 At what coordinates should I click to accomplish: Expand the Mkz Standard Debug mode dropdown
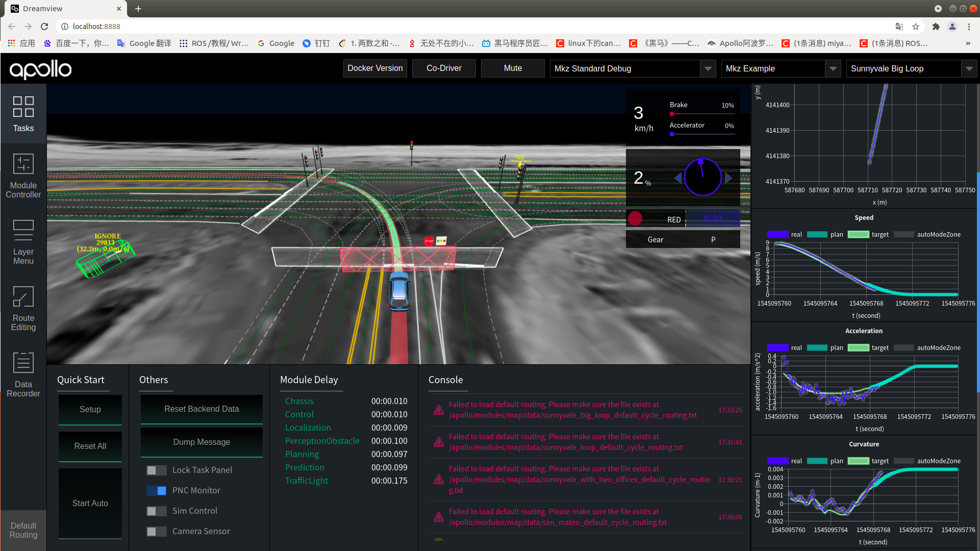708,68
